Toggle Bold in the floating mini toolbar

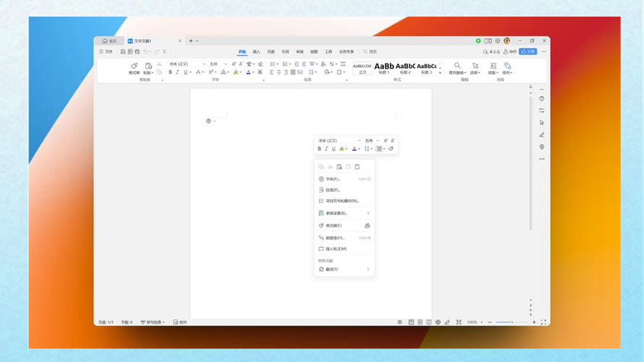(319, 149)
